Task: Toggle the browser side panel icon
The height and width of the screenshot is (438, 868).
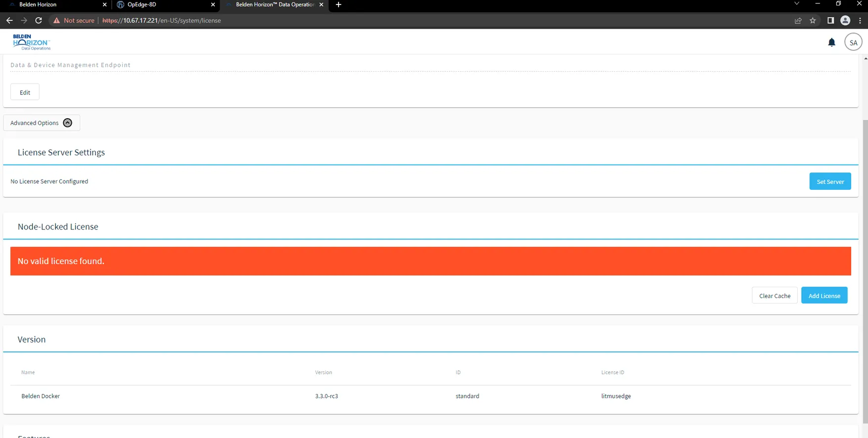Action: click(830, 20)
